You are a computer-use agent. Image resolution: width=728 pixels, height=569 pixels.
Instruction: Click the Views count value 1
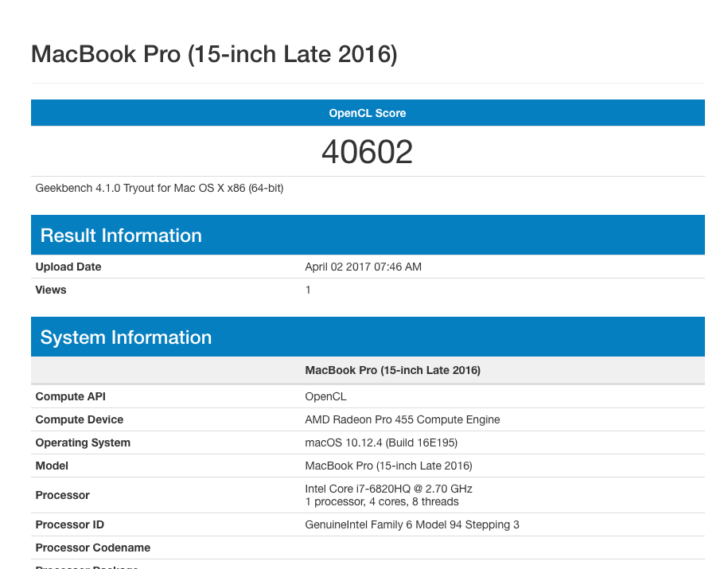pos(308,290)
